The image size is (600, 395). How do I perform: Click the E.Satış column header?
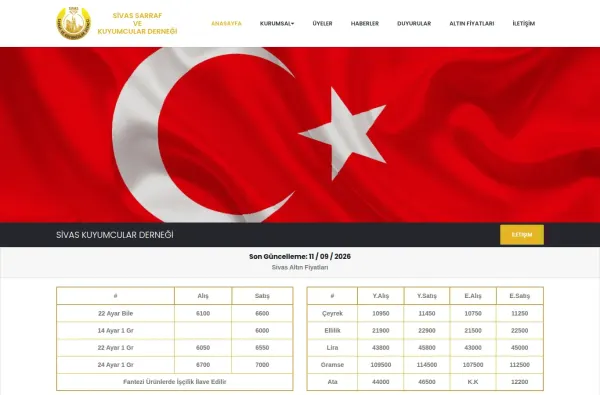[x=520, y=296]
